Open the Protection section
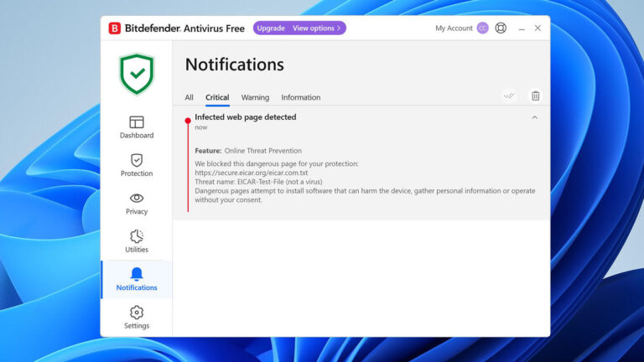This screenshot has width=644, height=362. [x=137, y=165]
